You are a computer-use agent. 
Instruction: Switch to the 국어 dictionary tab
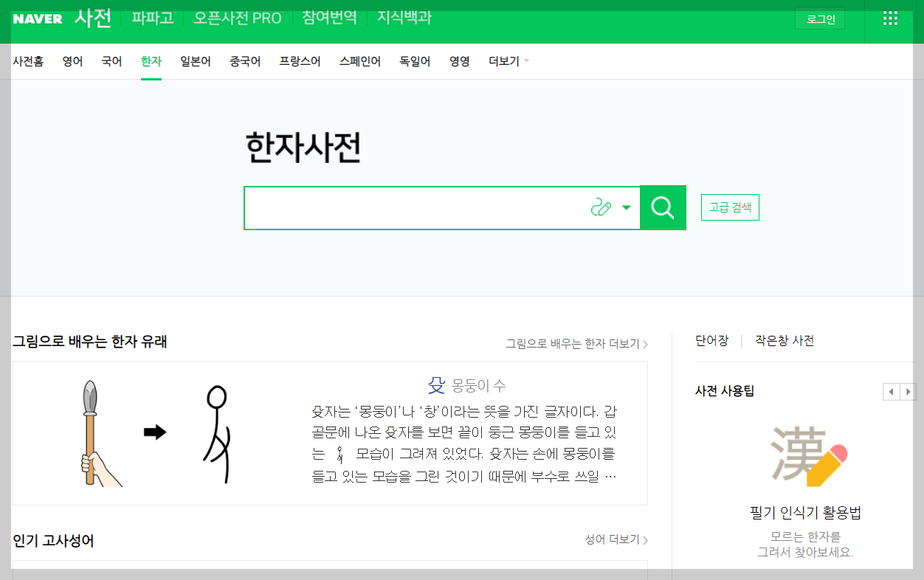[x=111, y=61]
